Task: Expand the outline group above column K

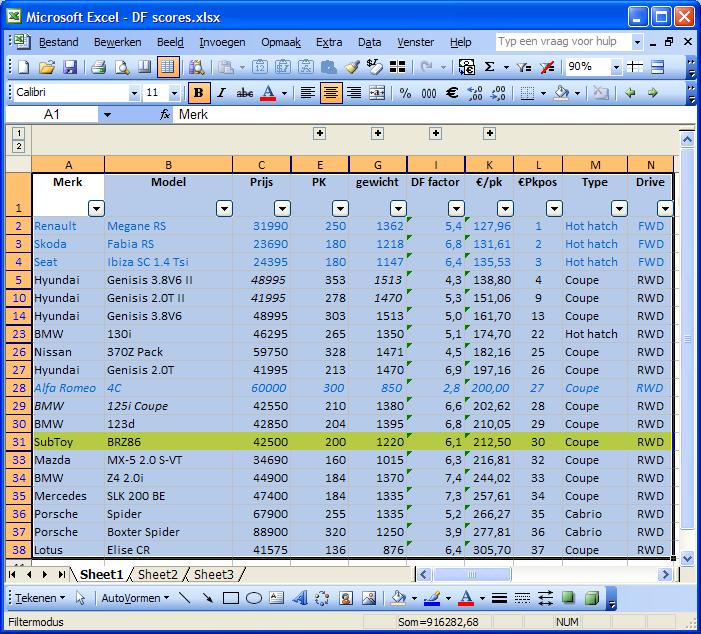Action: tap(490, 133)
